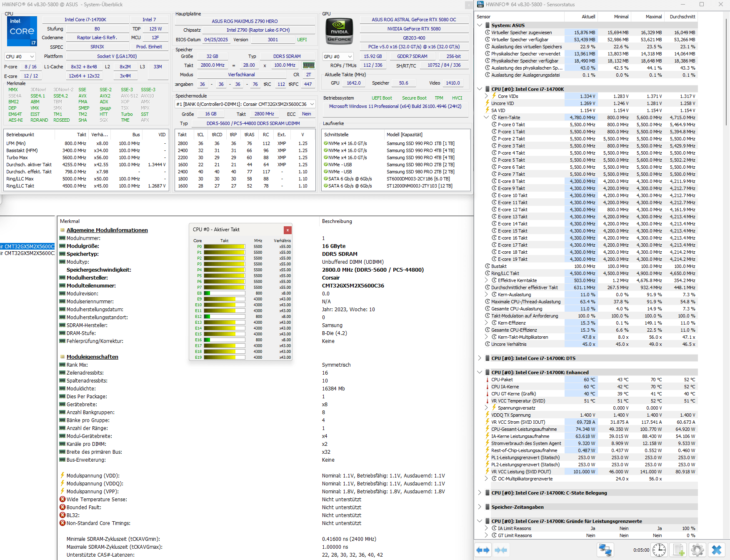The height and width of the screenshot is (560, 730).
Task: Click the Intel Core i7 logo
Action: click(22, 31)
